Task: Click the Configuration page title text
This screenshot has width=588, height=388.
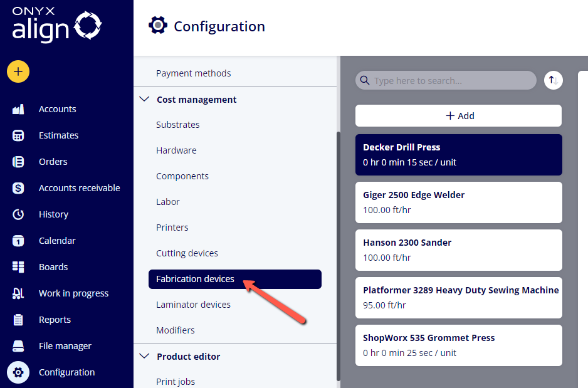Action: [x=219, y=26]
